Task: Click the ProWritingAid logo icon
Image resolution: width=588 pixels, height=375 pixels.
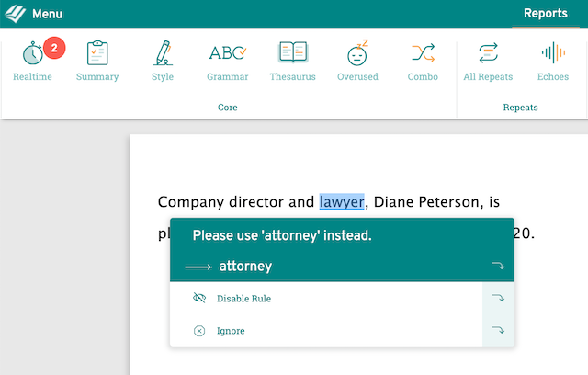Action: click(15, 14)
